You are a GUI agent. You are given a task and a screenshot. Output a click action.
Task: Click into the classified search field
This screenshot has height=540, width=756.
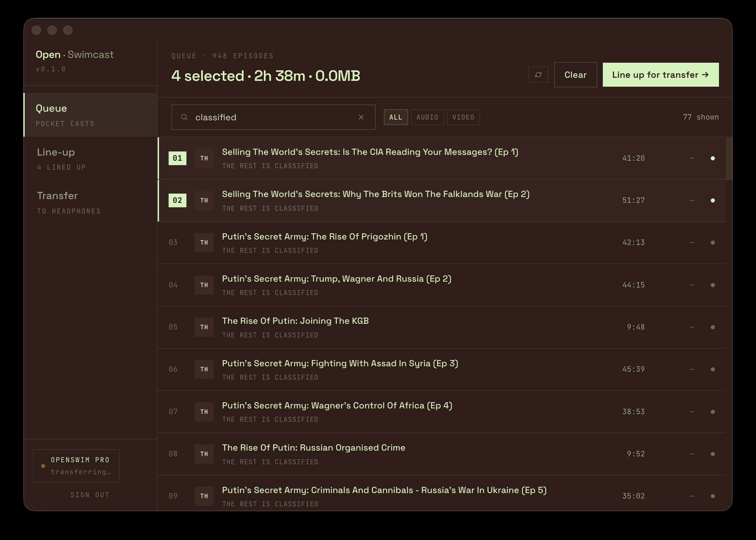pyautogui.click(x=273, y=117)
